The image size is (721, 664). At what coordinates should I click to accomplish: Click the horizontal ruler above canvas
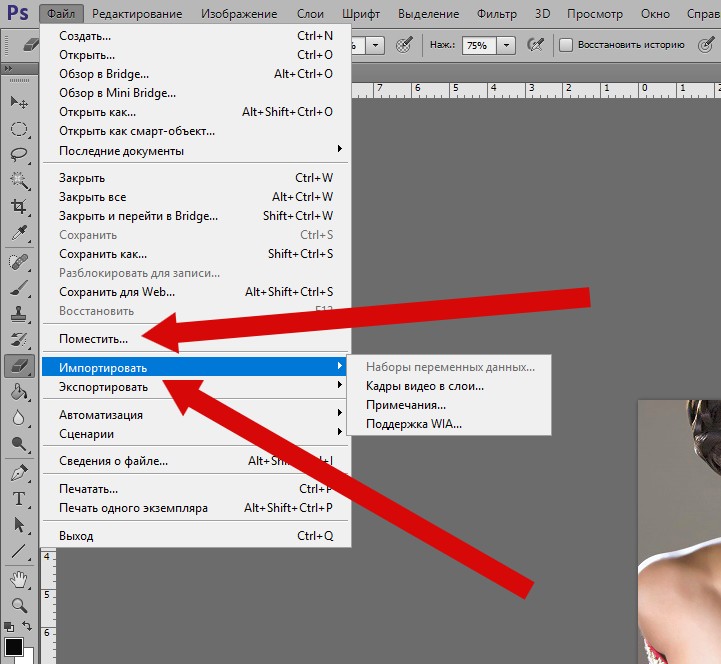point(536,90)
